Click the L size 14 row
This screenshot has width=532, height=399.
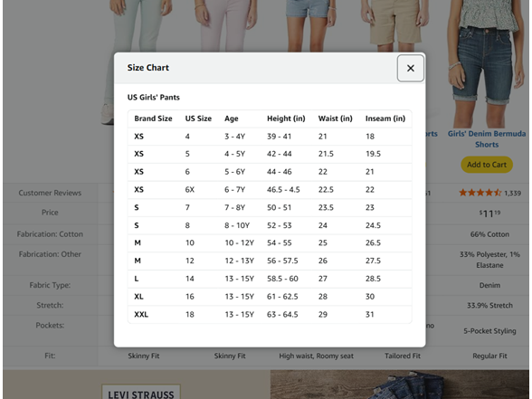[270, 279]
